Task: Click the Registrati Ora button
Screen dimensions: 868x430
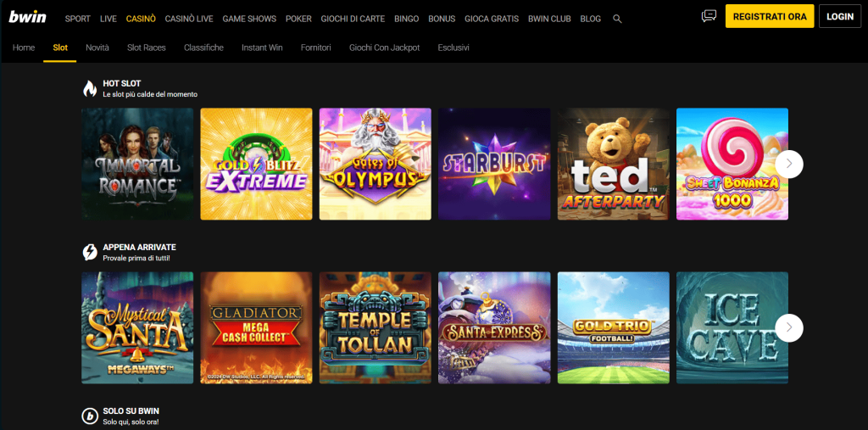Action: 770,17
